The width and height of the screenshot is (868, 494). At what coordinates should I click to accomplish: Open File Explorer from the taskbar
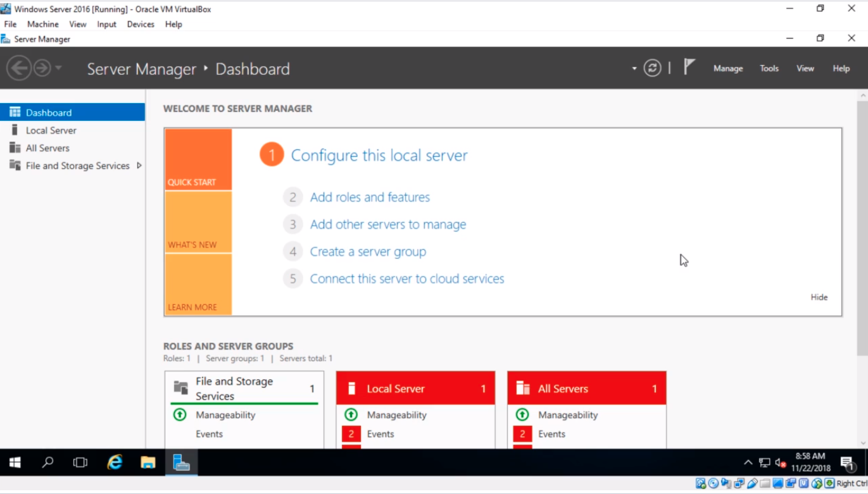pos(148,462)
